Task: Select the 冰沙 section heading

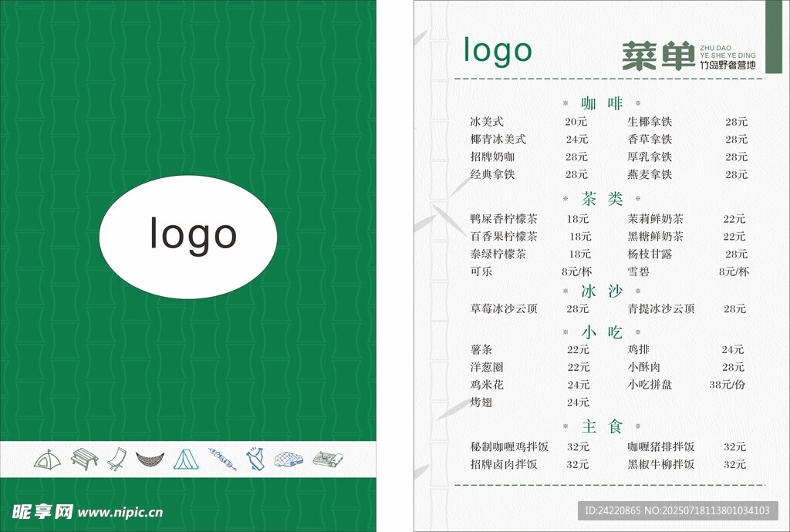Action: click(602, 291)
